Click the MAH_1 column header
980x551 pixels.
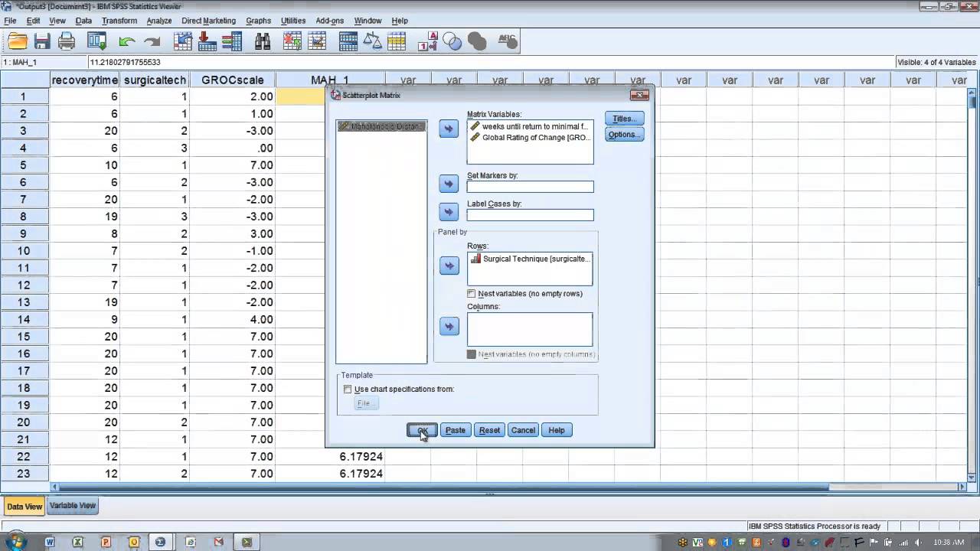330,80
